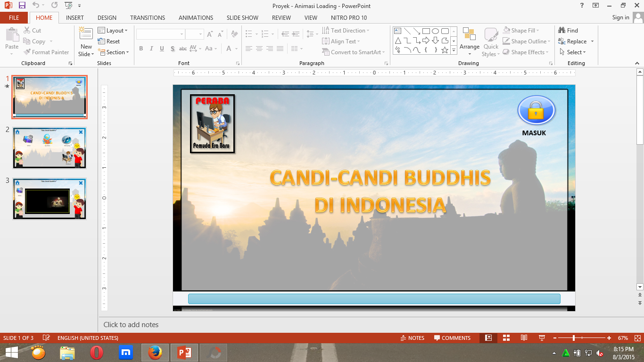Apply italic formatting from the Font group
This screenshot has width=644, height=362.
[x=151, y=49]
